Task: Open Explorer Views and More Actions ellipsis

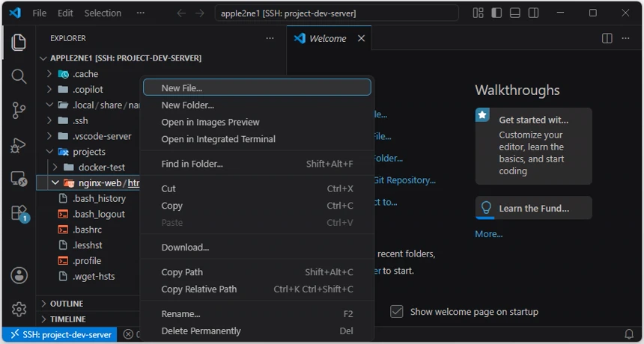Action: (x=270, y=38)
